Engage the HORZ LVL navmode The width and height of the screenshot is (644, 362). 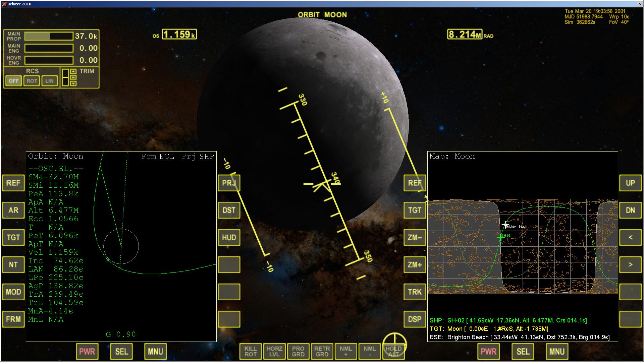274,351
